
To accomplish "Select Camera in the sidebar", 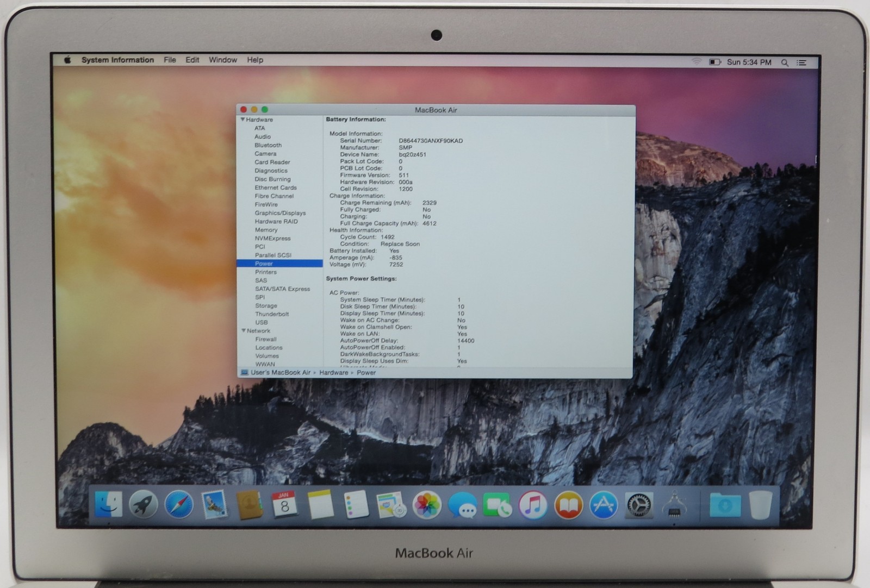I will [265, 154].
